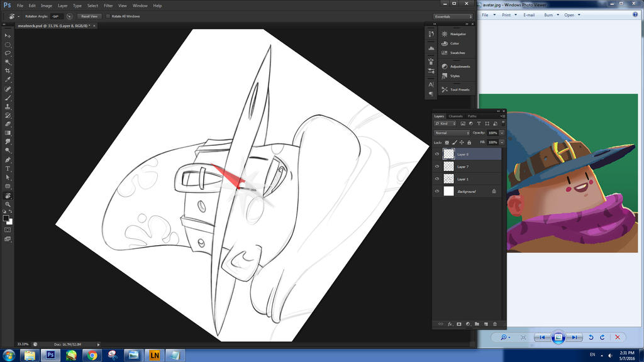
Task: Select the Magic Wand tool
Action: [8, 62]
